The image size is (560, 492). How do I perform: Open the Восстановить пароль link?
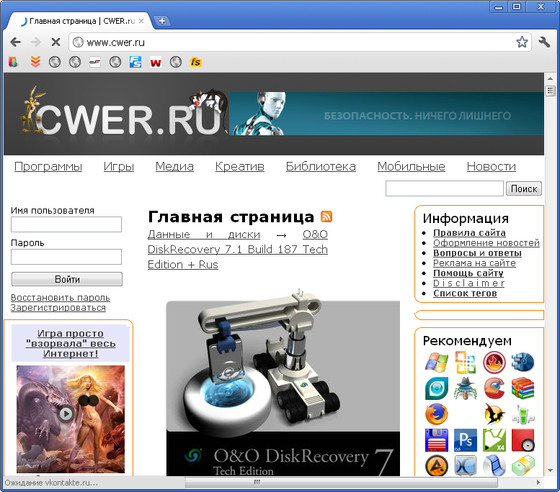click(x=60, y=297)
